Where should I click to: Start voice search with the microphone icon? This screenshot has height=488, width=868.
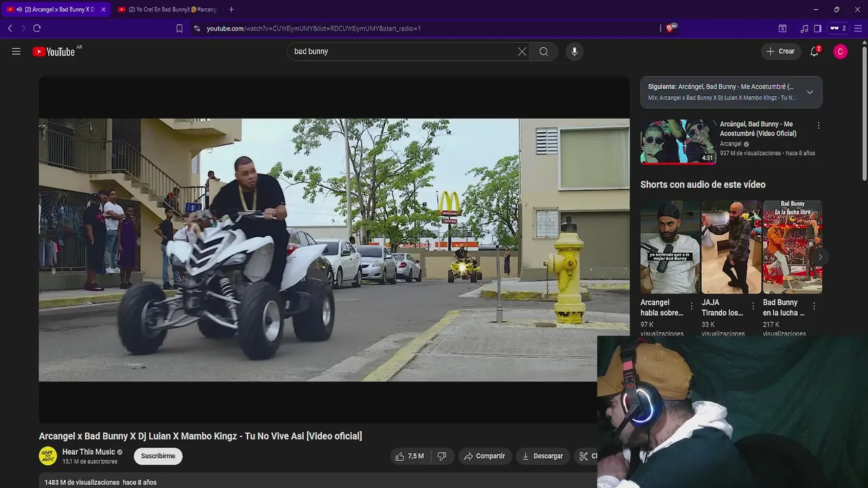574,52
